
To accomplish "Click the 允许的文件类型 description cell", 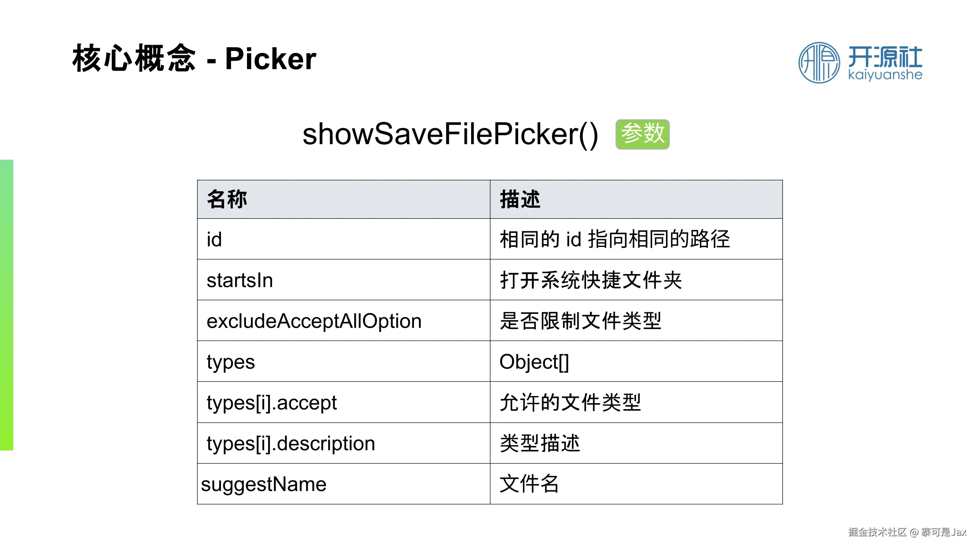I will [636, 402].
